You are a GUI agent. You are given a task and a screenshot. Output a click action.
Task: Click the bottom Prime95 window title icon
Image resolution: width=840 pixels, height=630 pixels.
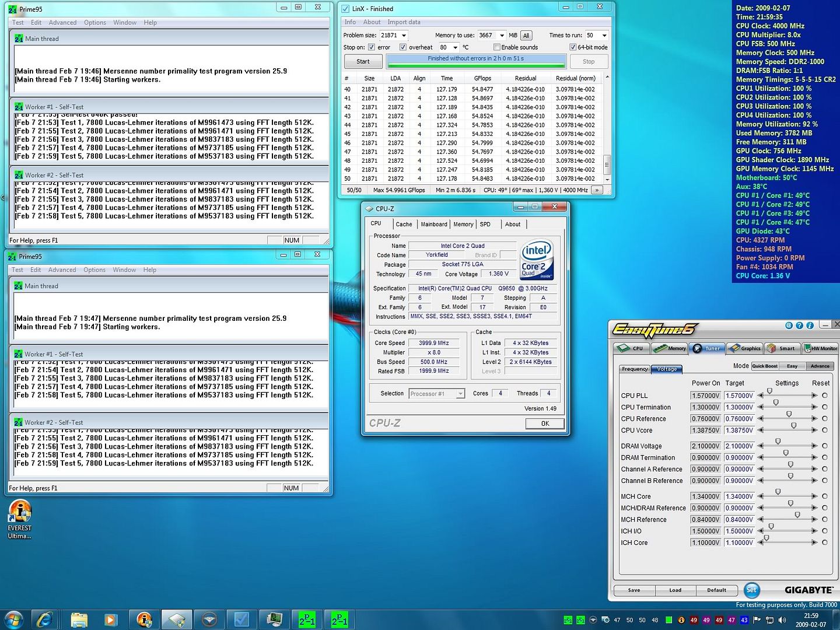(x=12, y=257)
